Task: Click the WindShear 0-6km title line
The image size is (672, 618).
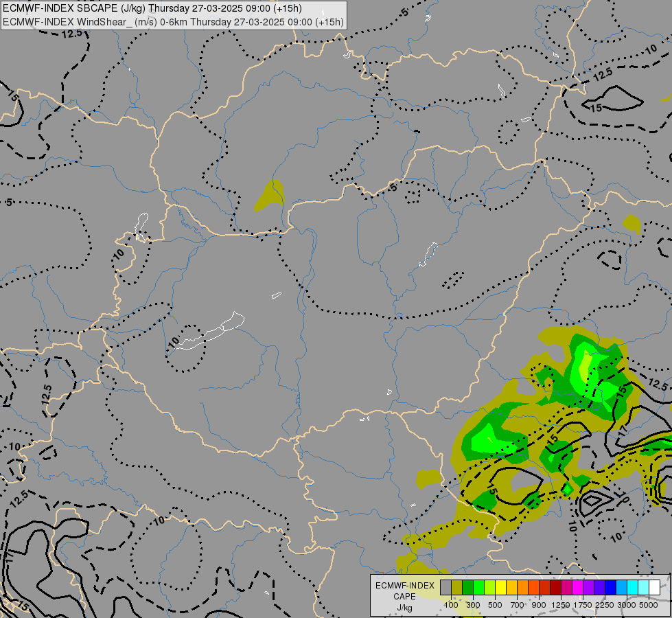Action: tap(173, 22)
